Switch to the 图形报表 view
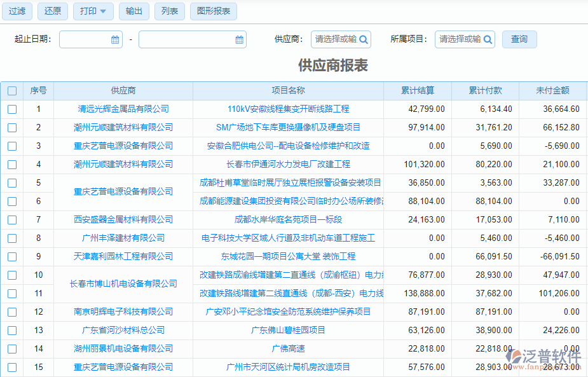This screenshot has width=588, height=377. [213, 11]
